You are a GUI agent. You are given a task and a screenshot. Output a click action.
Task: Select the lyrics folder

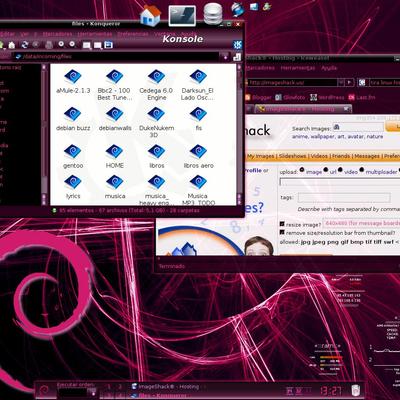(x=73, y=187)
